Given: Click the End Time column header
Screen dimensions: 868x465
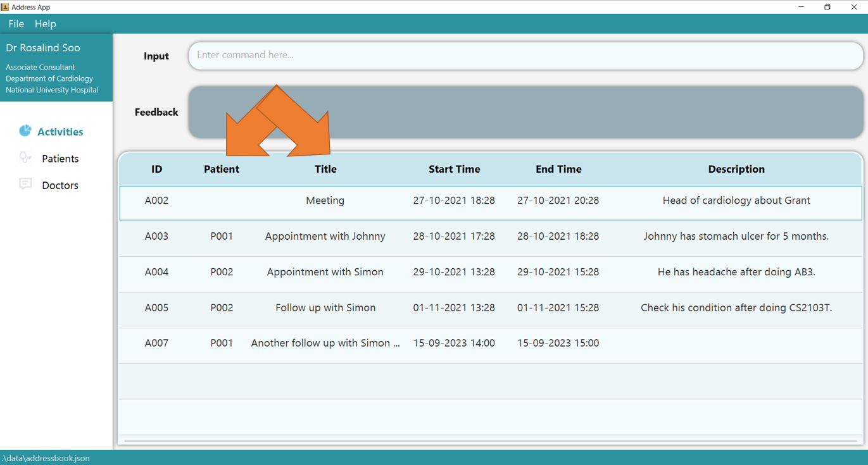Looking at the screenshot, I should pyautogui.click(x=558, y=170).
